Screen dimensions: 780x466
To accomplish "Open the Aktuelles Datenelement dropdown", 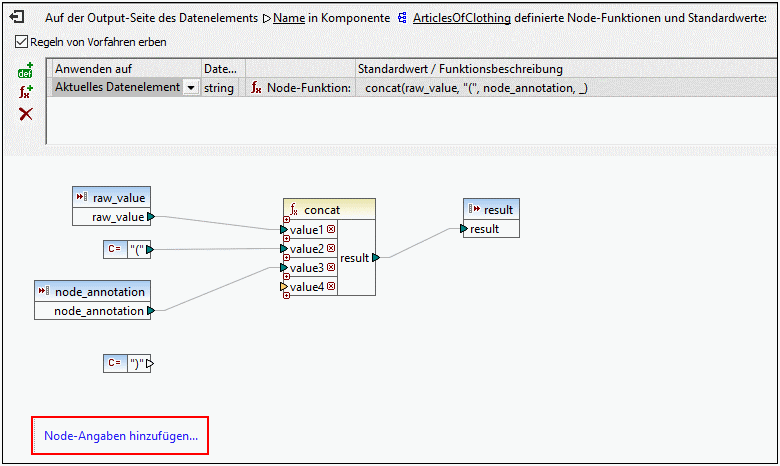I will (191, 88).
